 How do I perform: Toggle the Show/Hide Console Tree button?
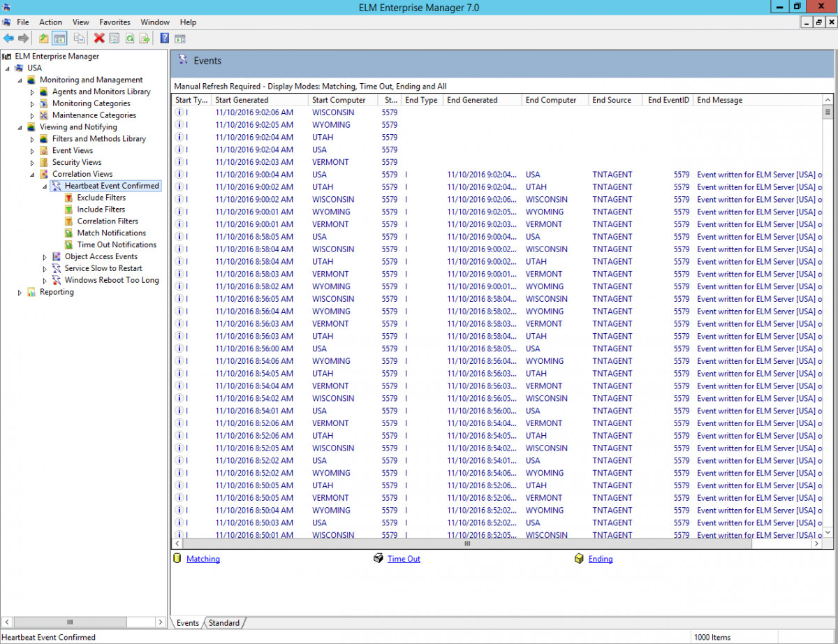(x=59, y=38)
